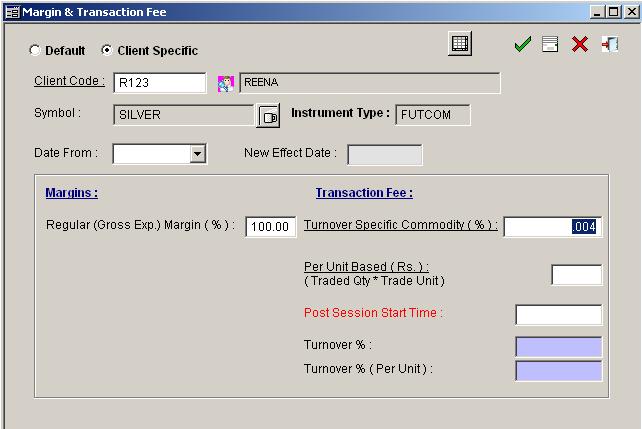
Task: Click the grid table view icon
Action: point(459,44)
